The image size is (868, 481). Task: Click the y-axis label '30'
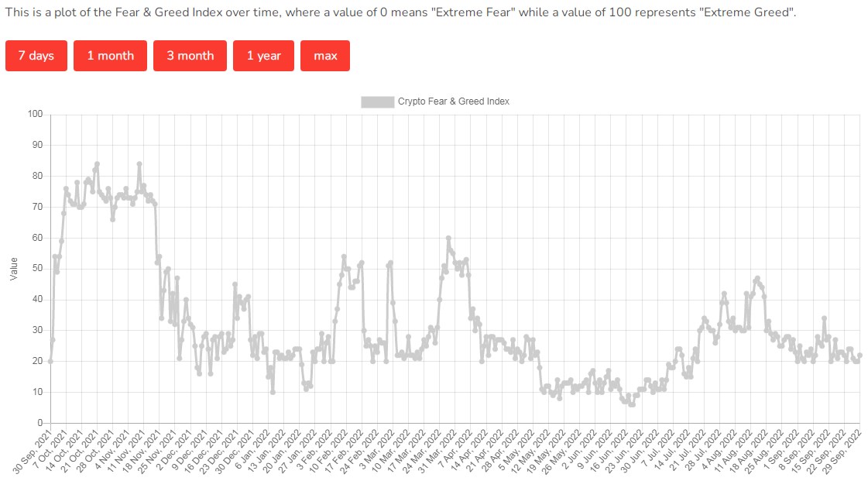pyautogui.click(x=37, y=330)
